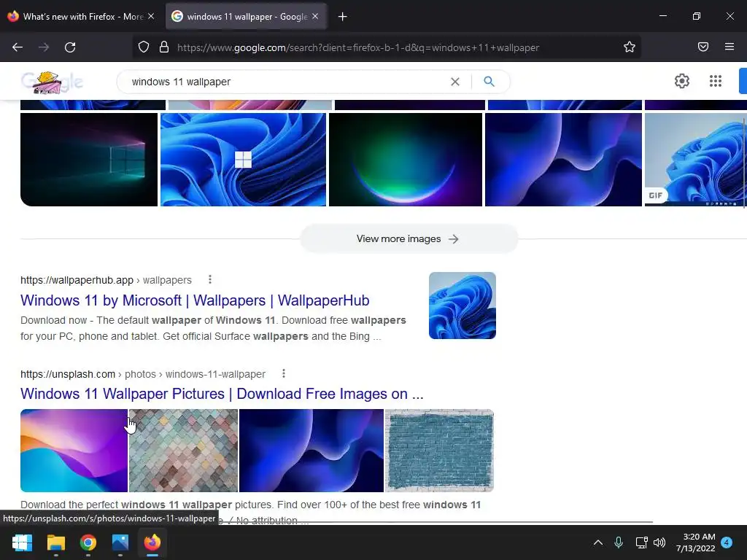
Task: Open the green glowing orb wallpaper thumbnail
Action: (406, 160)
